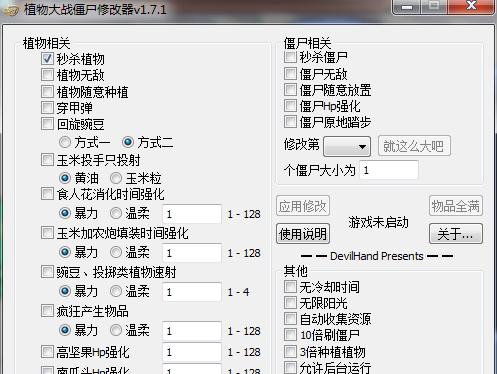The width and height of the screenshot is (497, 374).
Task: Choose the 玉米粒 radio option
Action: pyautogui.click(x=116, y=178)
